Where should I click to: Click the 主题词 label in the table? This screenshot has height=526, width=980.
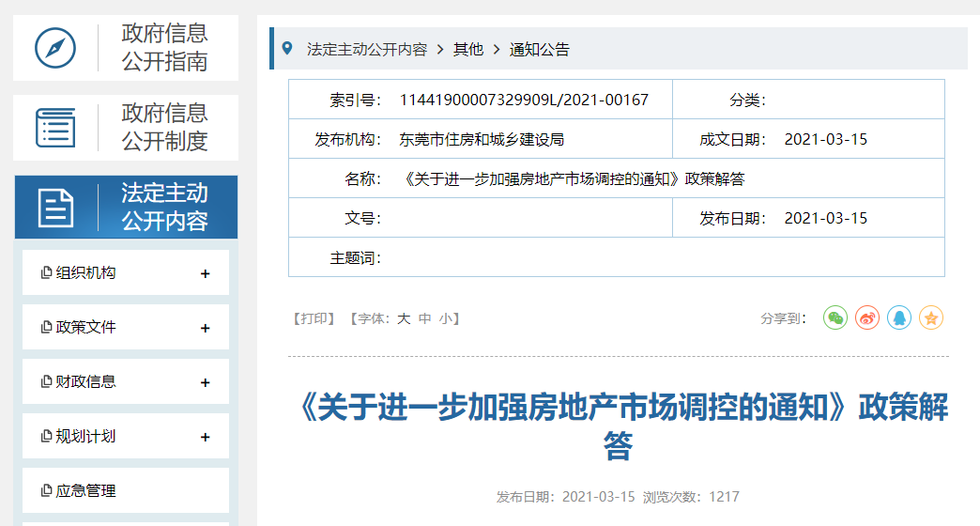click(x=355, y=257)
